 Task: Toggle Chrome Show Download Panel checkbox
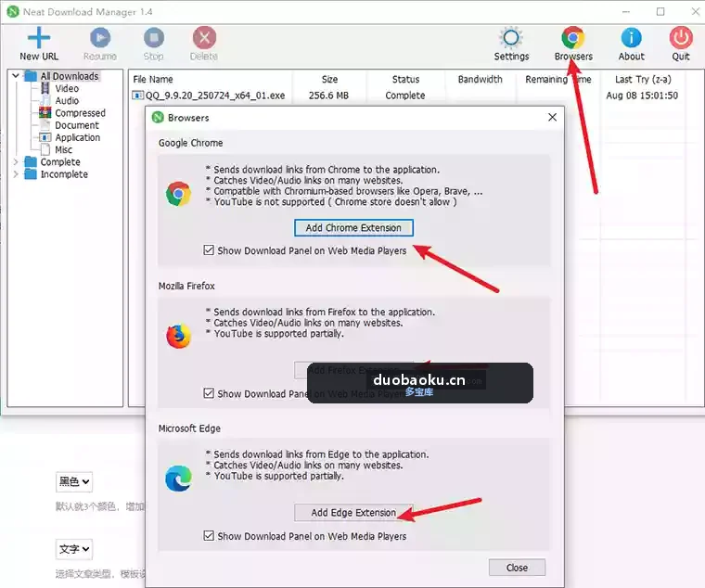(209, 249)
